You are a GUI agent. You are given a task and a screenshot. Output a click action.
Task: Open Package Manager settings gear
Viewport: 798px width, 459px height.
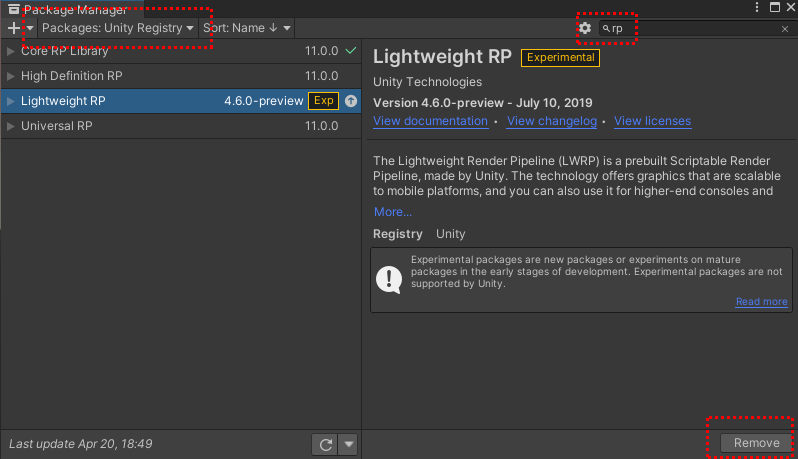(x=585, y=28)
